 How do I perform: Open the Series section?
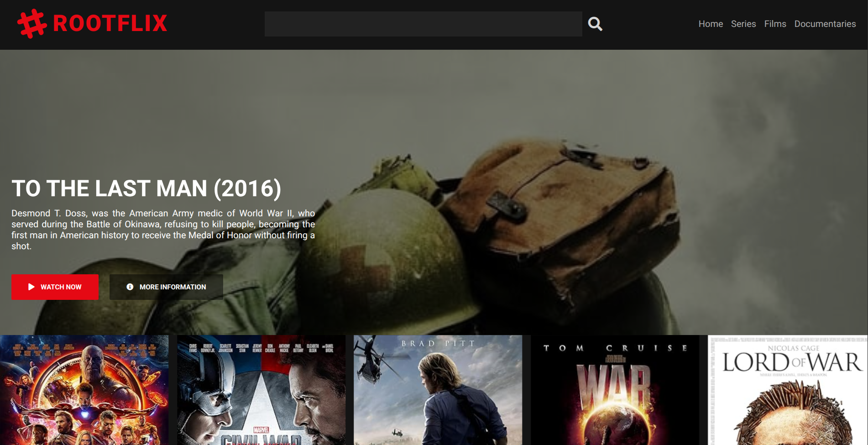point(743,24)
